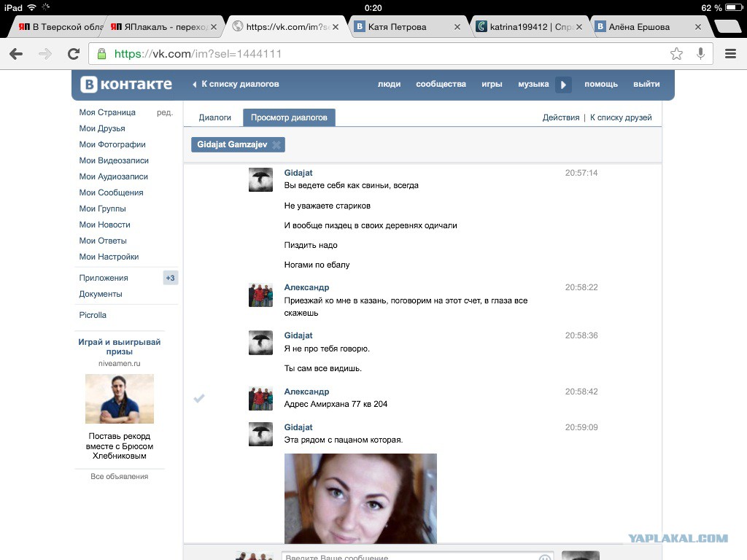This screenshot has width=747, height=560.
Task: Click ред. edit link beside Моя Страница
Action: [164, 113]
